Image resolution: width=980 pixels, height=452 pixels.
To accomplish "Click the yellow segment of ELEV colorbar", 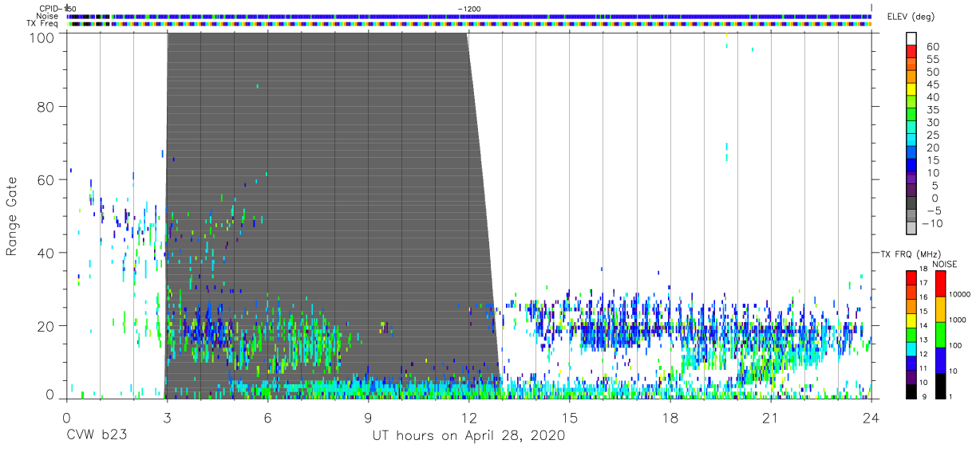I will 911,88.
